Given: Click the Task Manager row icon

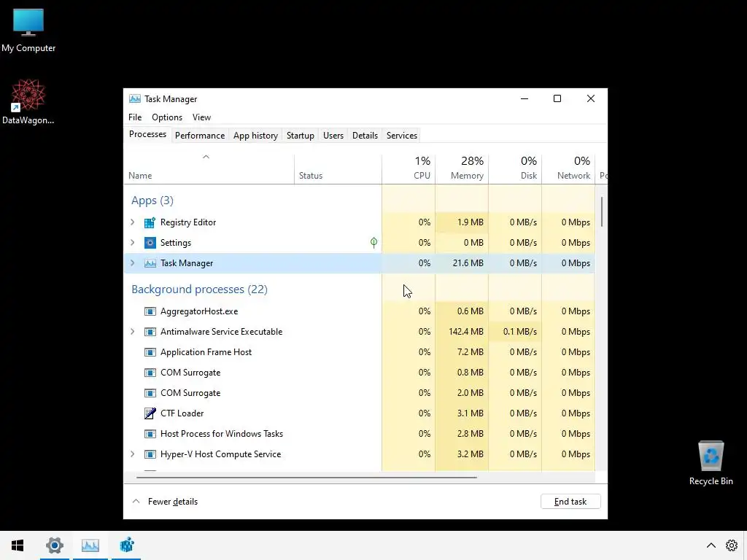Looking at the screenshot, I should 150,263.
